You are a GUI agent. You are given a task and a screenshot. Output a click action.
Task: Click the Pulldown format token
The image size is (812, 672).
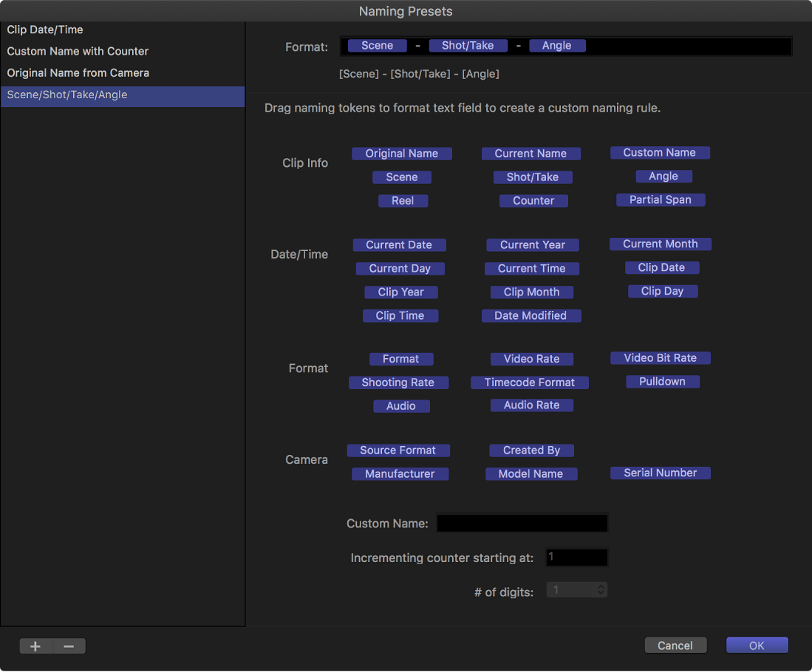662,381
